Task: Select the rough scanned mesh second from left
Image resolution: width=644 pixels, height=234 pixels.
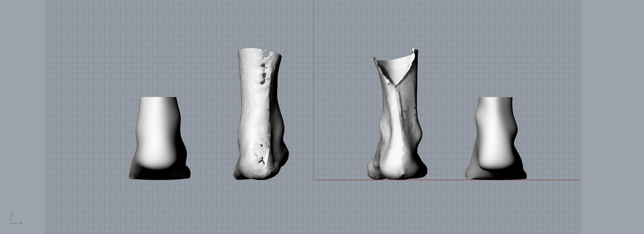Action: click(258, 117)
